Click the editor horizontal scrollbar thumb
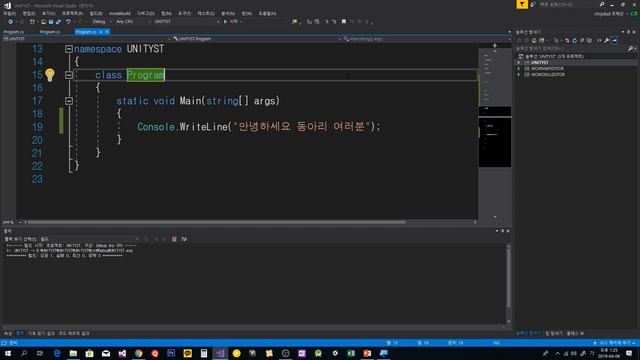This screenshot has height=360, width=640. (216, 222)
